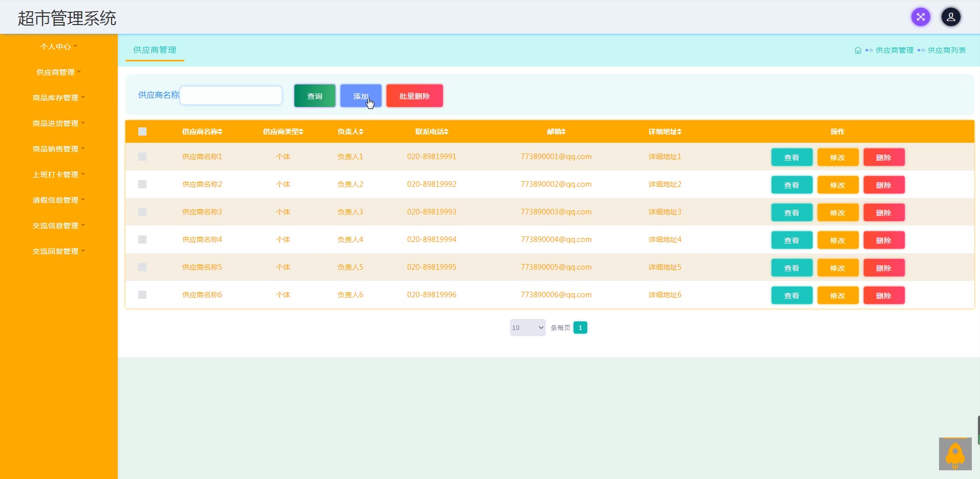Screen dimensions: 980x479
Task: Expand the 个人中心 sidebar menu
Action: coord(58,47)
